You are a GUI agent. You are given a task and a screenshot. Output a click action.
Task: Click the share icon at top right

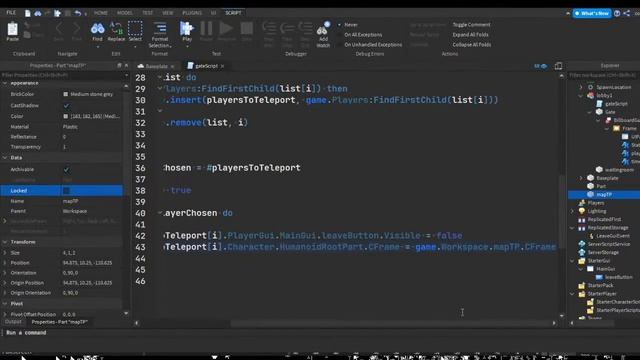coord(627,13)
